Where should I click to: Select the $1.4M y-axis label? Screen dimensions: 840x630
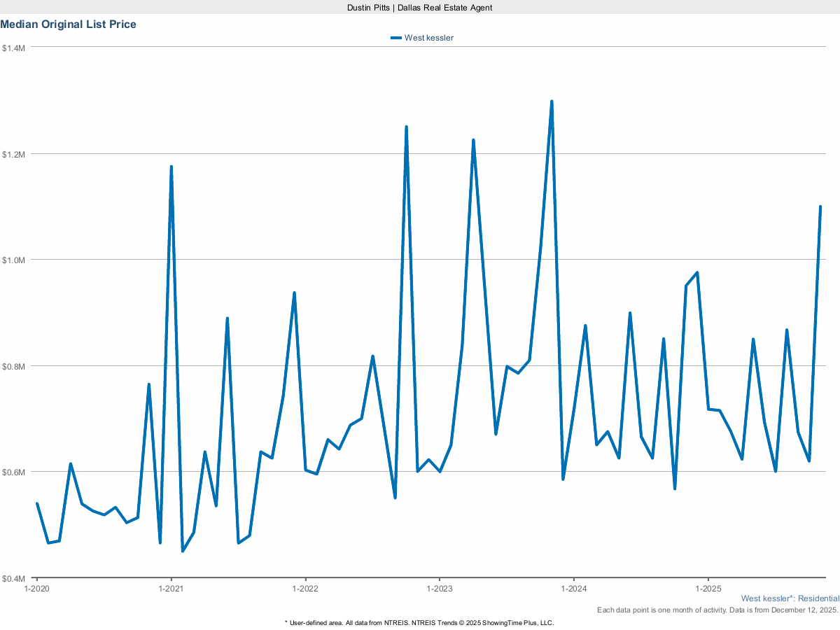(x=13, y=48)
